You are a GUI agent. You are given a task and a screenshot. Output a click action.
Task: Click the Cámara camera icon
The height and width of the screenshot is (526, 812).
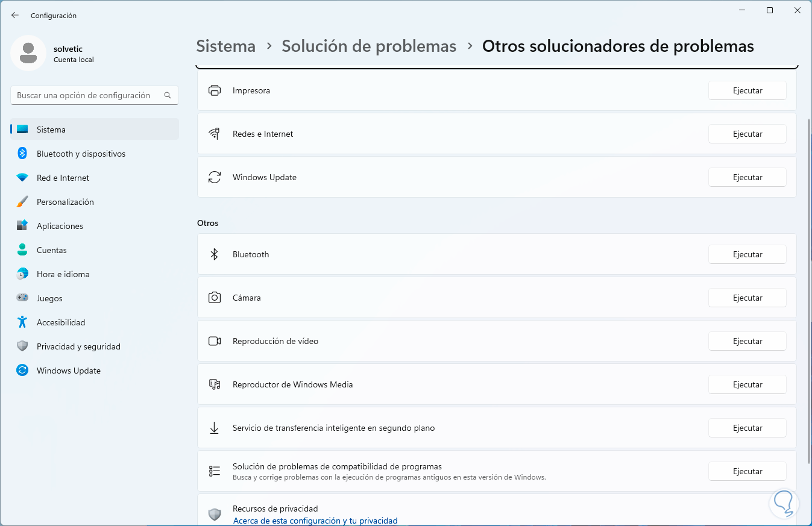pyautogui.click(x=215, y=298)
